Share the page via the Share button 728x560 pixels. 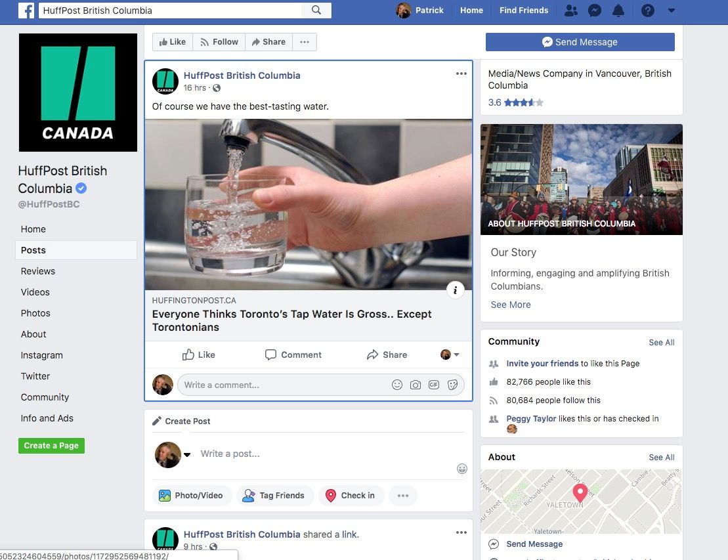point(269,42)
